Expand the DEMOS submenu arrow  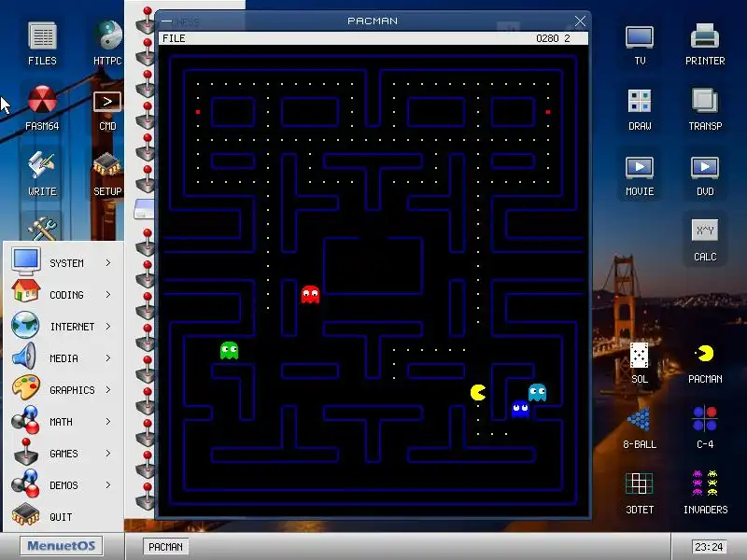(108, 484)
